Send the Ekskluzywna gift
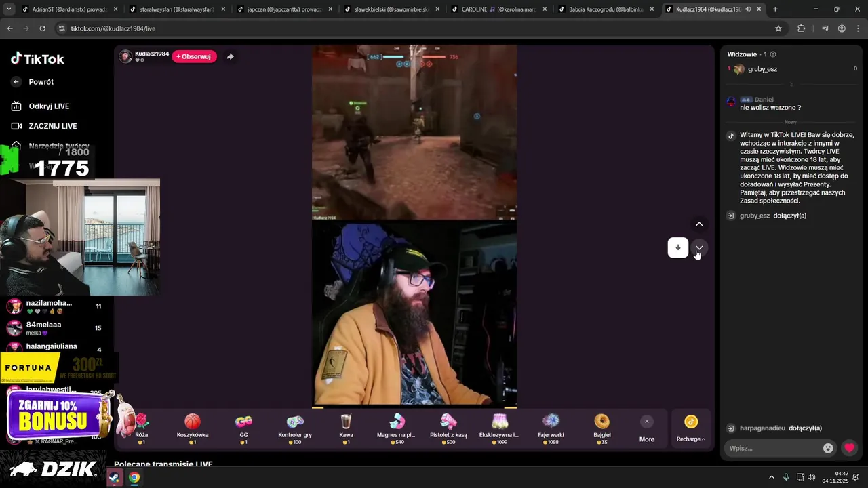The height and width of the screenshot is (488, 868). [499, 429]
